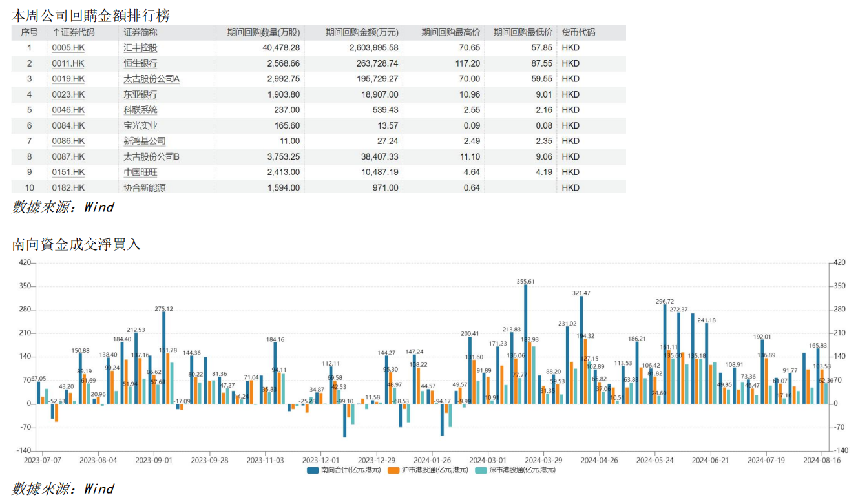Click the 355.61 peak bar label
858x504 pixels.
(525, 281)
